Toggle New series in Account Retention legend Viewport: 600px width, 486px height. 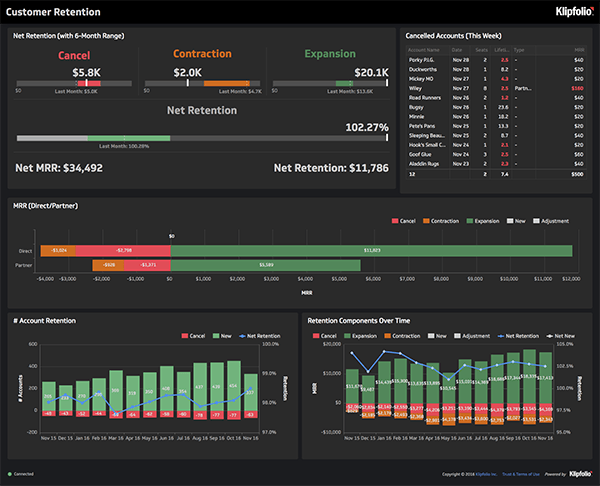(x=222, y=336)
